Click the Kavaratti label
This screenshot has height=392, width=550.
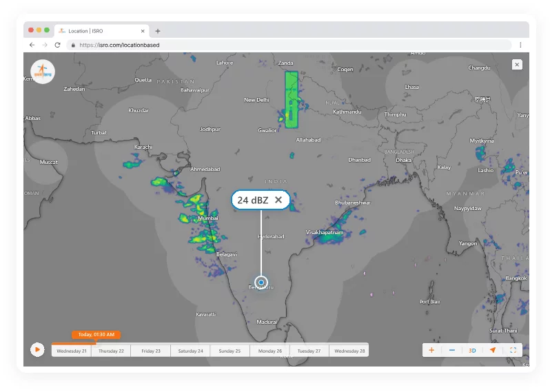pos(206,315)
